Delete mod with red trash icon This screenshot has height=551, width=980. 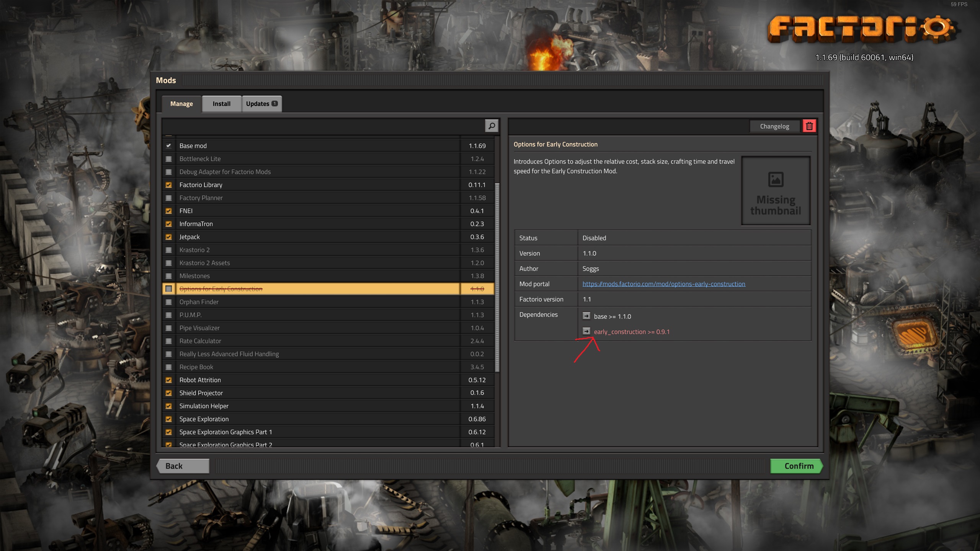coord(809,126)
